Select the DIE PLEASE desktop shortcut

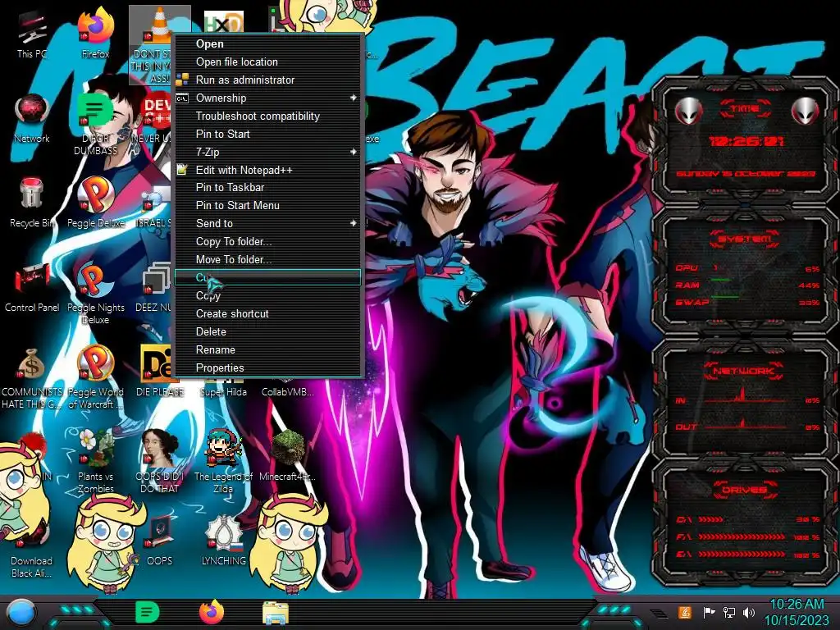pos(160,372)
